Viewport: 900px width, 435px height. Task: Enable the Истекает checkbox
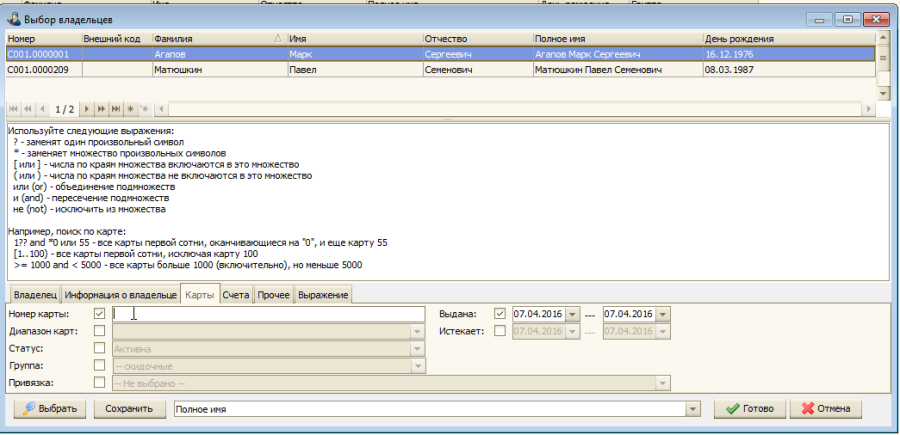click(x=499, y=331)
